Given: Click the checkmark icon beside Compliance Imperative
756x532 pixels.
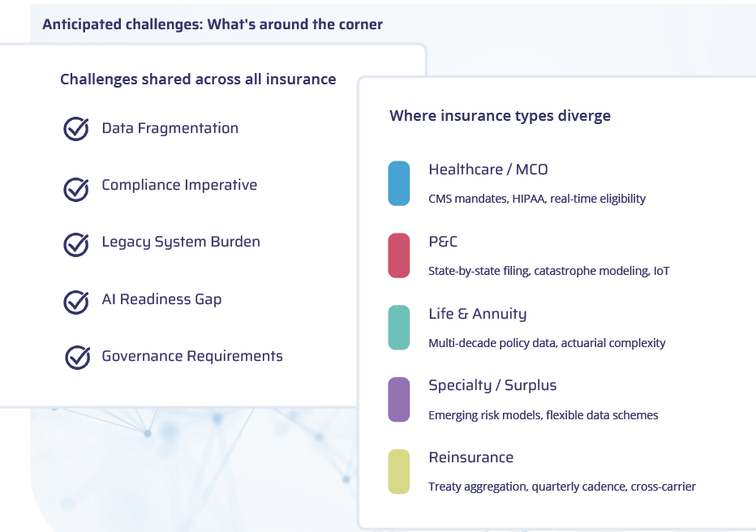Looking at the screenshot, I should 76,189.
